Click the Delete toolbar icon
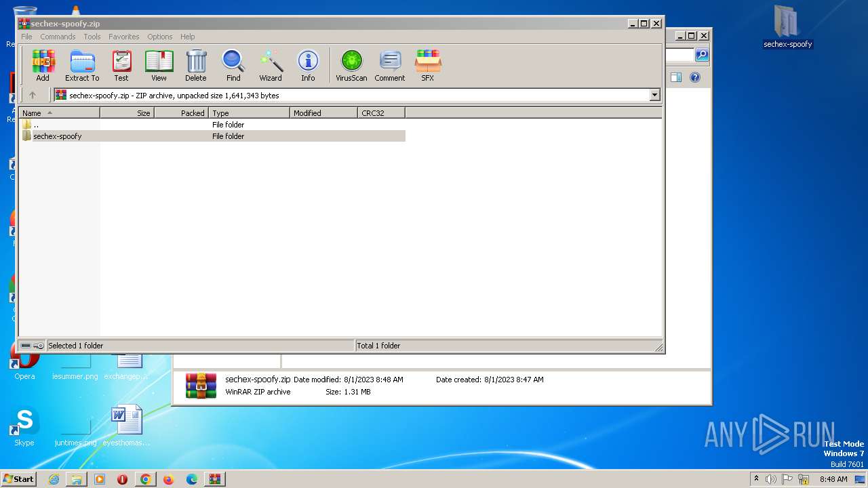The image size is (868, 488). pyautogui.click(x=196, y=66)
